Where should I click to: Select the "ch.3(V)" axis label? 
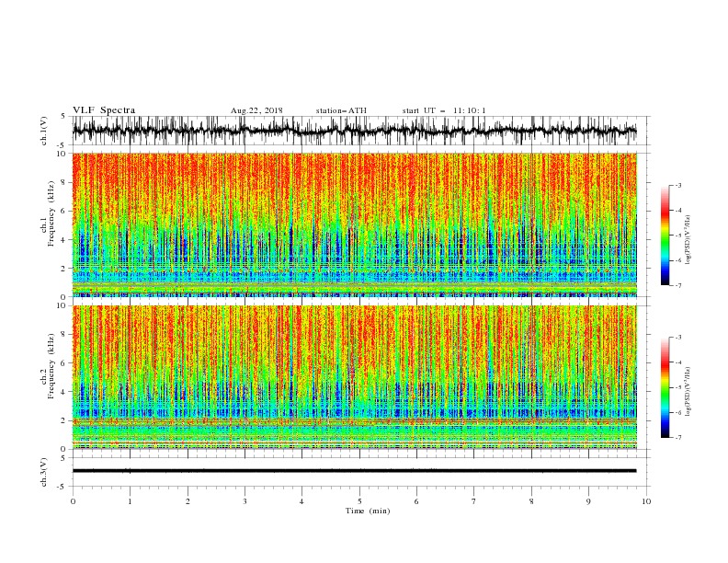click(44, 473)
